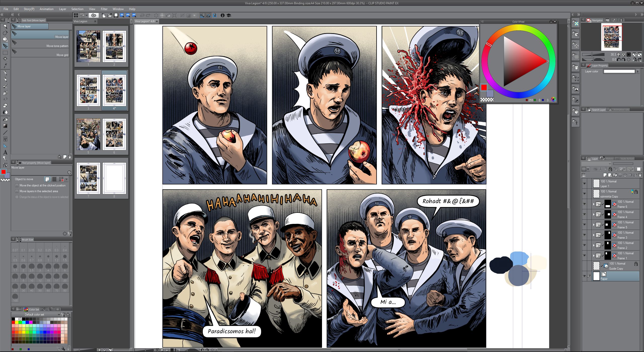Open Object to move options dropdown arrow

(67, 179)
